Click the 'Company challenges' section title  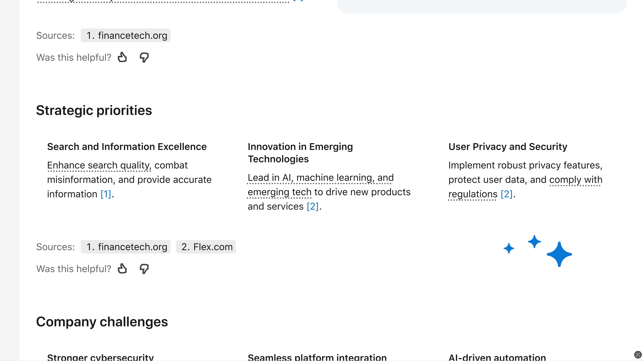point(102,322)
